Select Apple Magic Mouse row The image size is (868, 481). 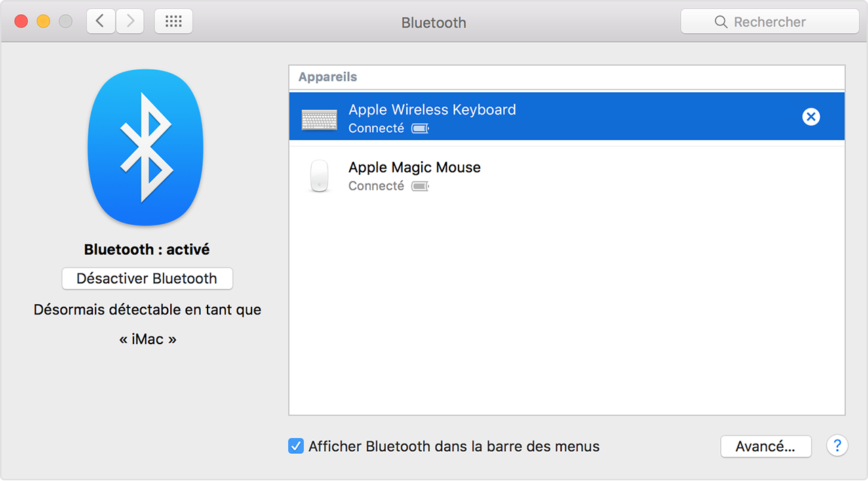567,175
